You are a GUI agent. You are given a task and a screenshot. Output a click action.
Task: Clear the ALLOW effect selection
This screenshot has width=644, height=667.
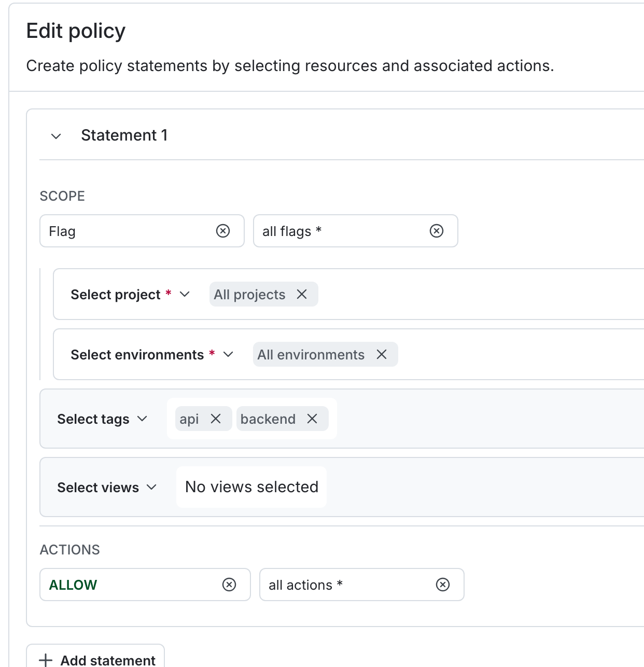click(228, 585)
